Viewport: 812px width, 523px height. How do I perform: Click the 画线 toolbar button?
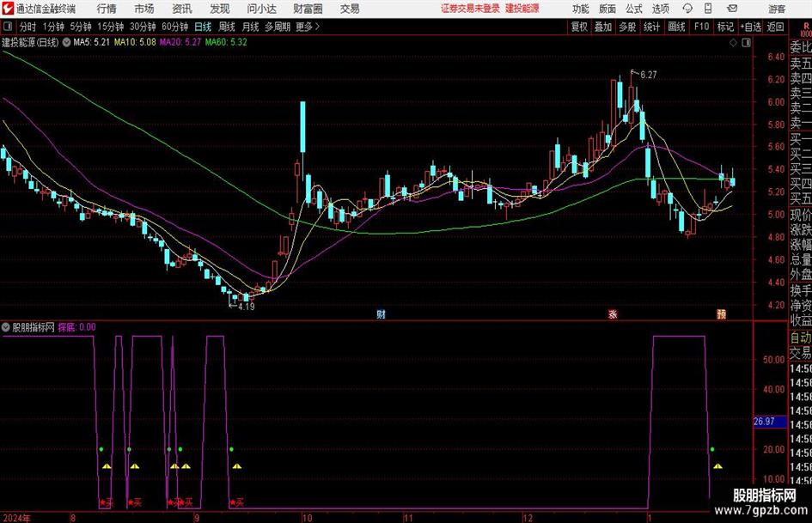pyautogui.click(x=676, y=27)
